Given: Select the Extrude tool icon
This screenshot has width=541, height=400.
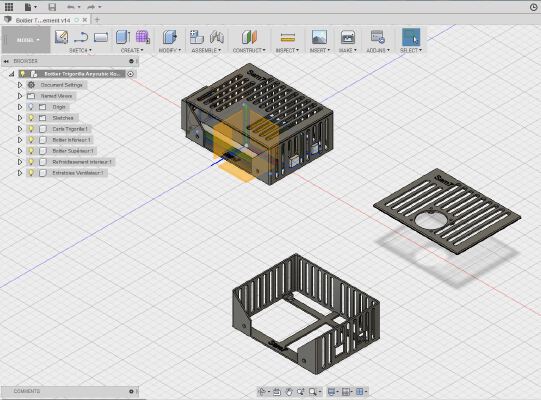Looking at the screenshot, I should point(122,37).
